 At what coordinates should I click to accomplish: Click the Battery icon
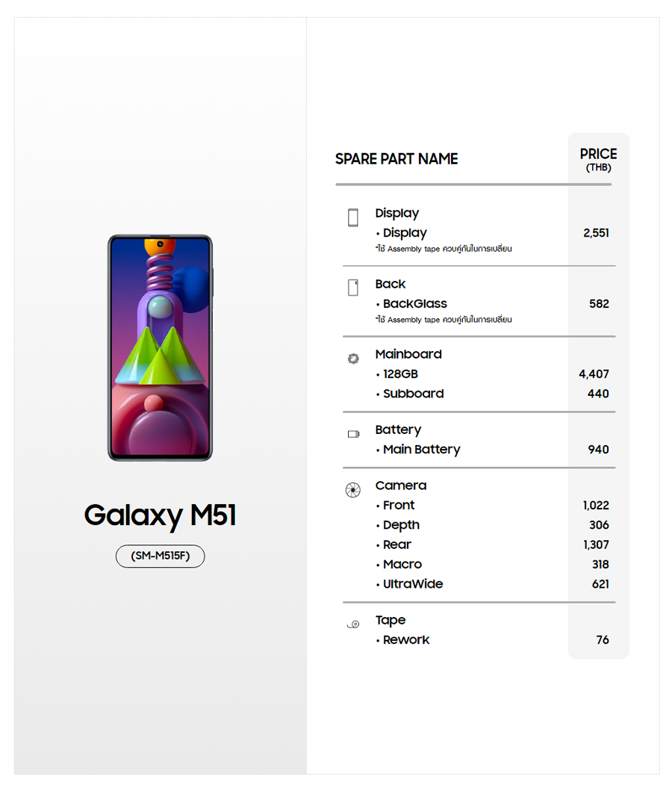tap(353, 434)
